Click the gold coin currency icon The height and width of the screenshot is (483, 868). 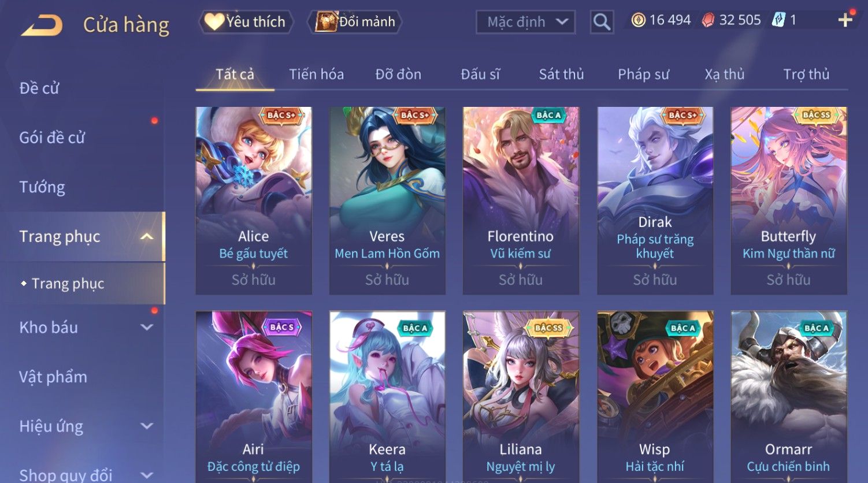coord(638,20)
